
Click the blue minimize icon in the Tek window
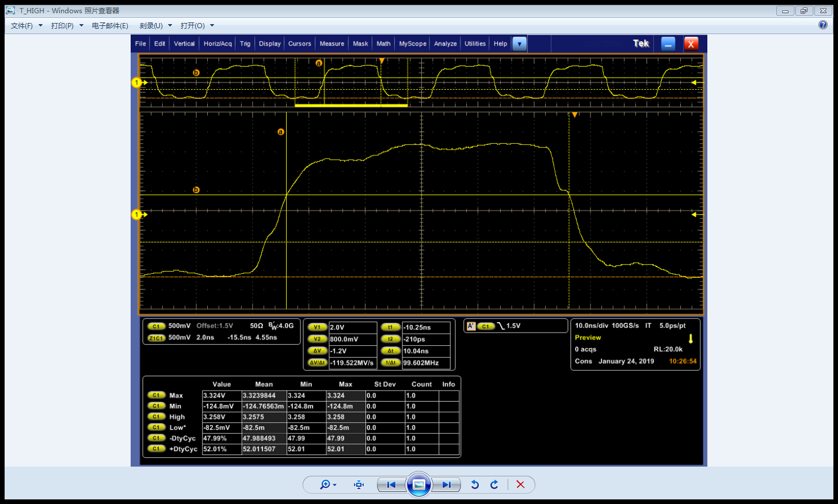coord(668,44)
